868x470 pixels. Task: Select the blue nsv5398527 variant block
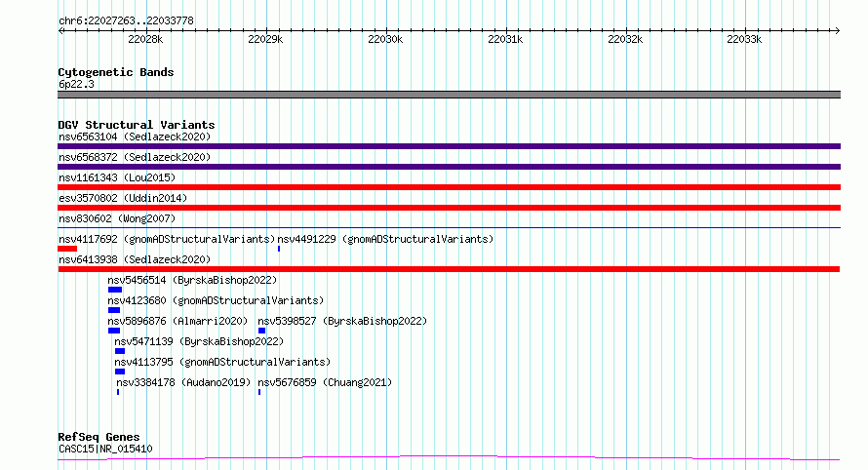pyautogui.click(x=261, y=331)
